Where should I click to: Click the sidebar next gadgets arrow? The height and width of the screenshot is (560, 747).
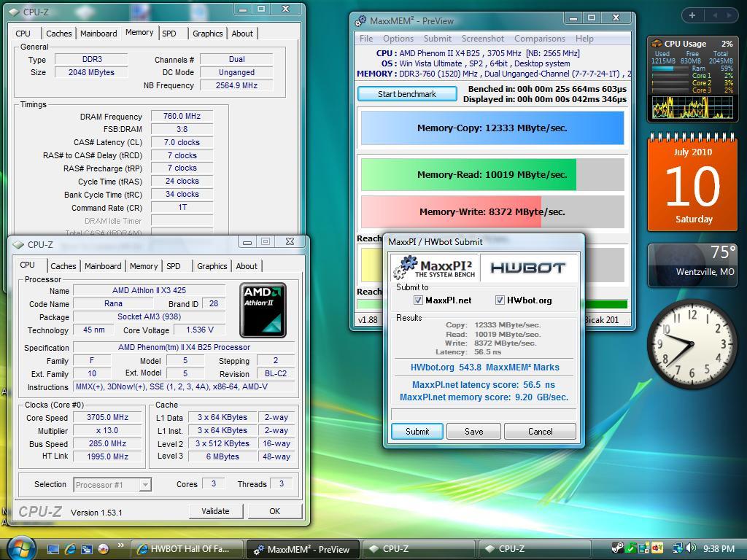coord(729,15)
